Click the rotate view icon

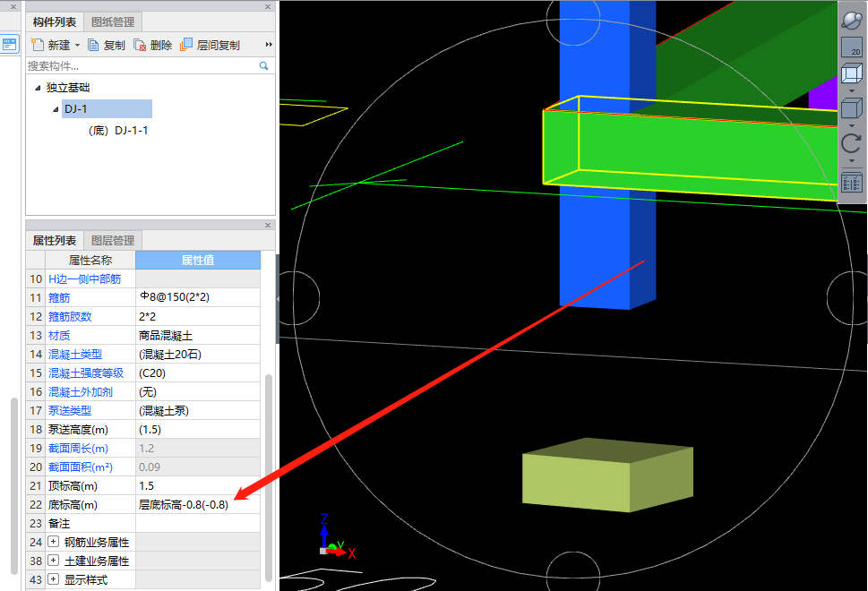[852, 144]
